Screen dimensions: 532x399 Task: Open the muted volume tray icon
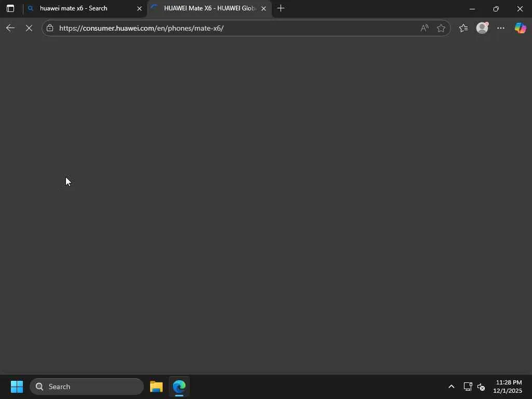click(x=481, y=387)
